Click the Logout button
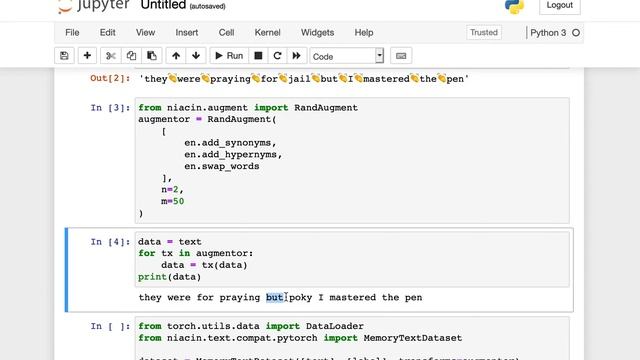The height and width of the screenshot is (360, 640). pyautogui.click(x=560, y=5)
